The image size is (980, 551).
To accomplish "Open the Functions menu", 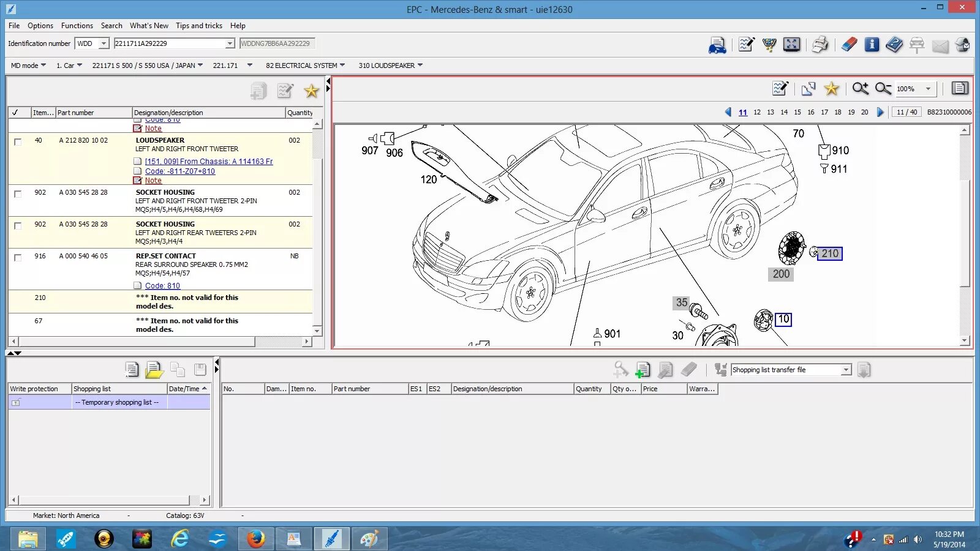I will point(77,26).
